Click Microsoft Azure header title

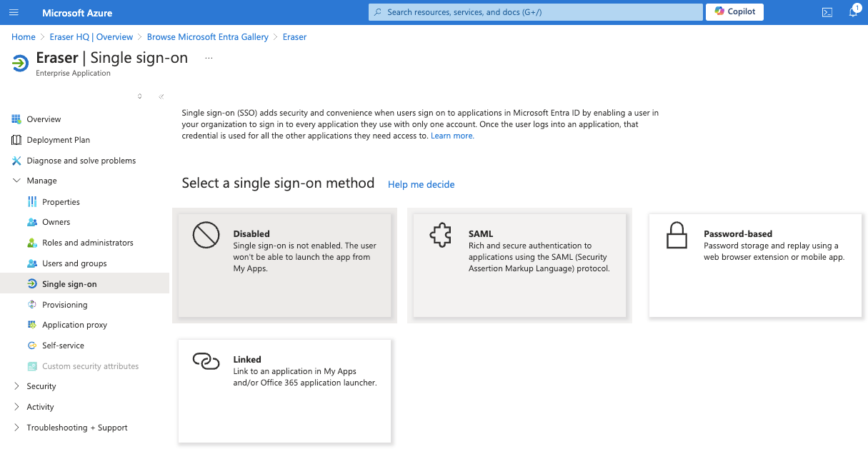[x=77, y=13]
